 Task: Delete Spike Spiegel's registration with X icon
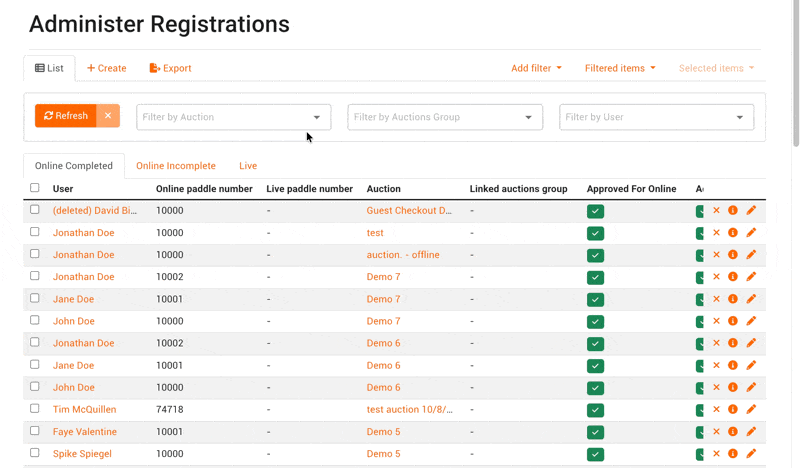[716, 454]
